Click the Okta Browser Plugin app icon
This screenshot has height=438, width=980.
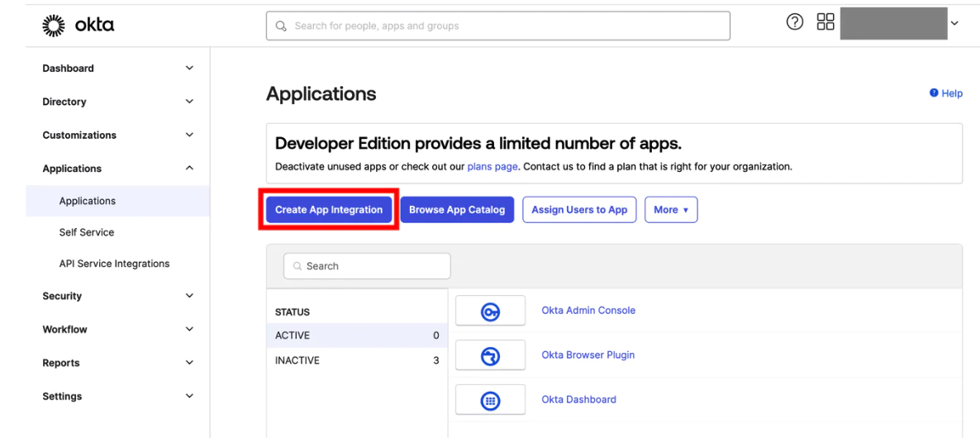[x=490, y=355]
